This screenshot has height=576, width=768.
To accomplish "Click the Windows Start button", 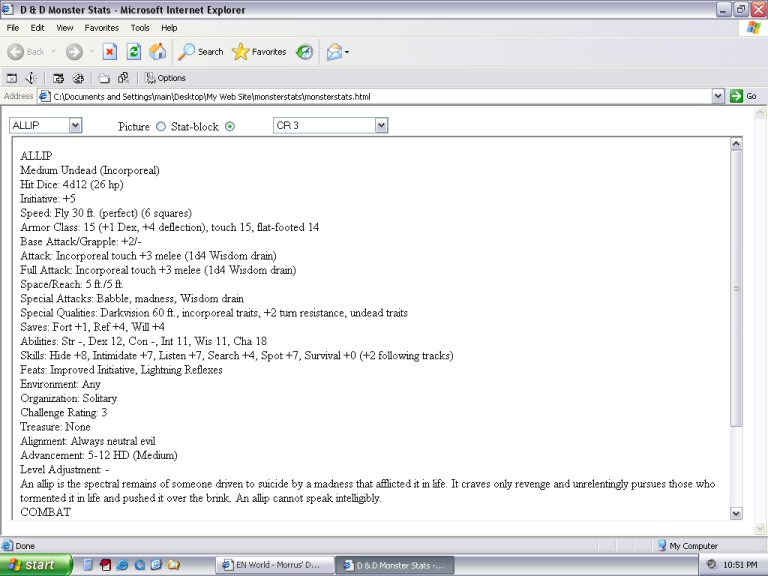I will (x=35, y=565).
